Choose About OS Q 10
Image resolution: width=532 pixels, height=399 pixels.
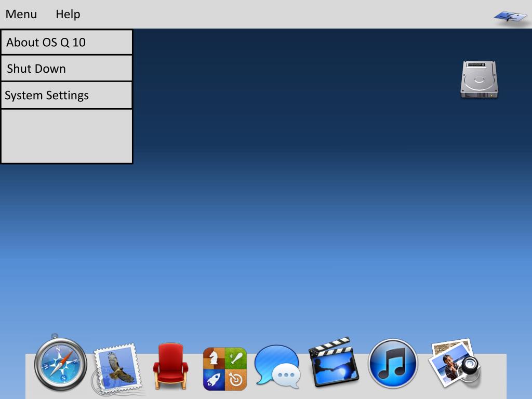coord(66,43)
